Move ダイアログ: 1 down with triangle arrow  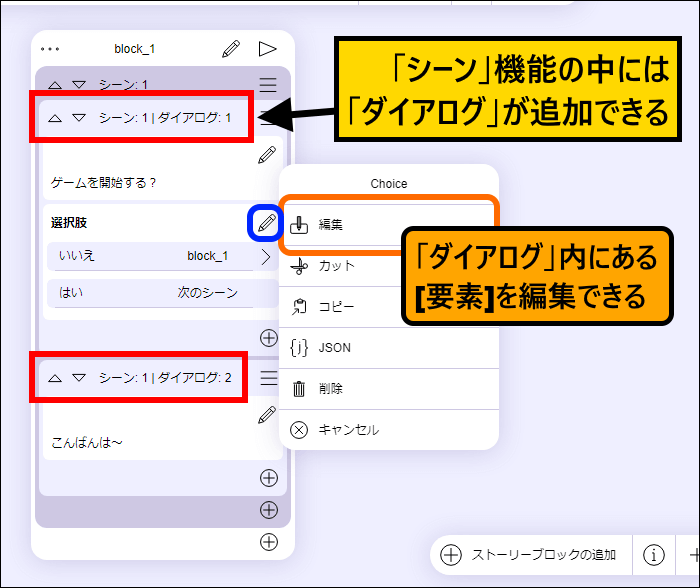pyautogui.click(x=79, y=118)
